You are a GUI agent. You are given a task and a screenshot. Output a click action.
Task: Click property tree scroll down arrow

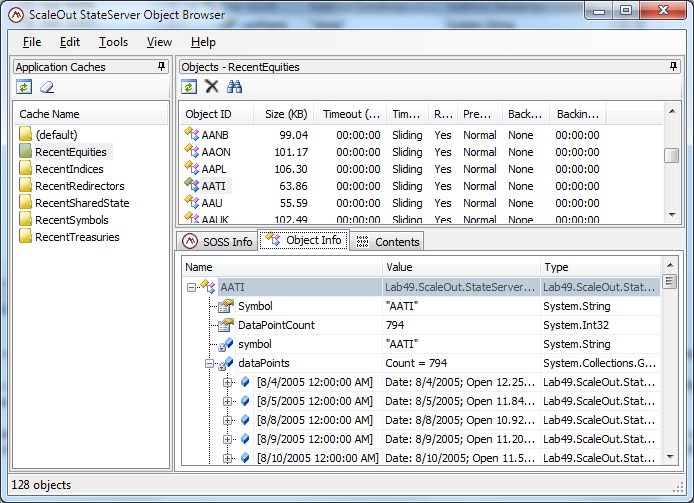pyautogui.click(x=670, y=457)
